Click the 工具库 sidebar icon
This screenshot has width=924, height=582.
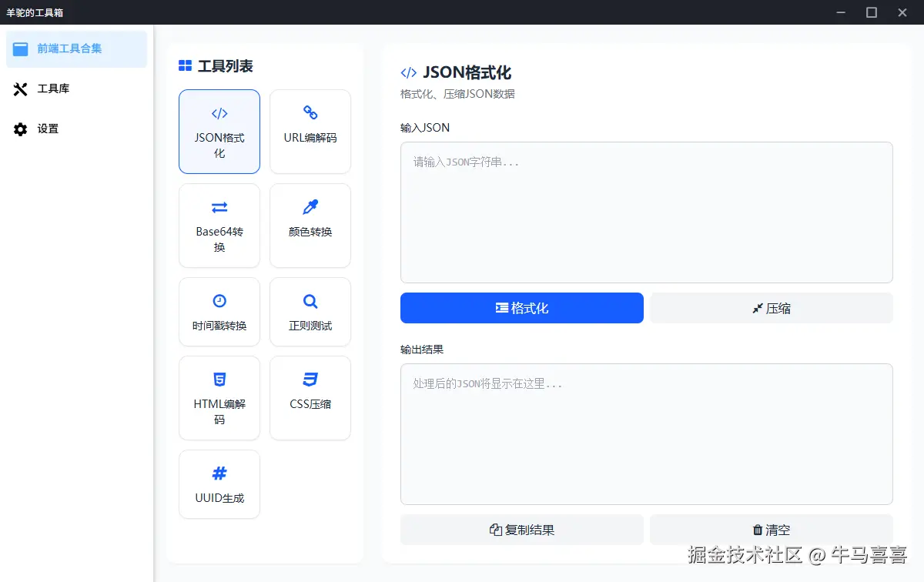(20, 89)
